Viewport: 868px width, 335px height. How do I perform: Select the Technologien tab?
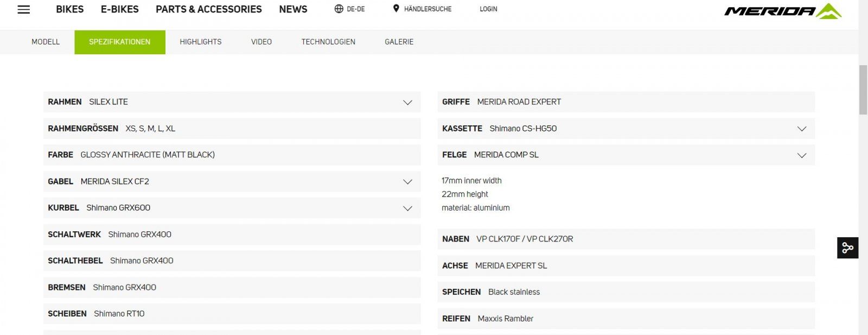point(328,42)
